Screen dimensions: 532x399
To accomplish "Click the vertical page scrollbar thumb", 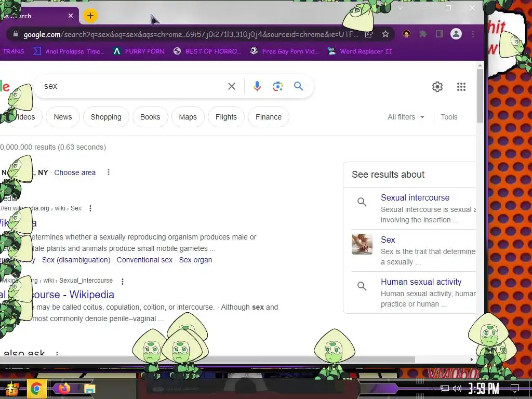I will (x=480, y=96).
